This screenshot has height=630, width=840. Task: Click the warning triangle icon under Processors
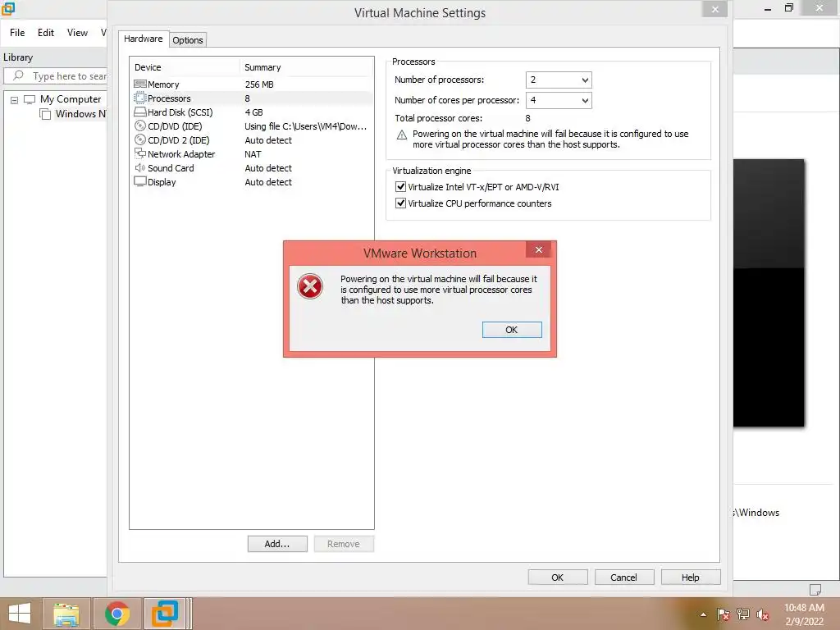coord(402,135)
